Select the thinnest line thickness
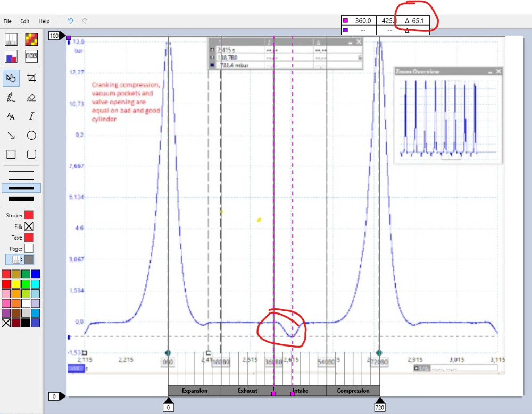This screenshot has width=532, height=414. click(x=21, y=172)
